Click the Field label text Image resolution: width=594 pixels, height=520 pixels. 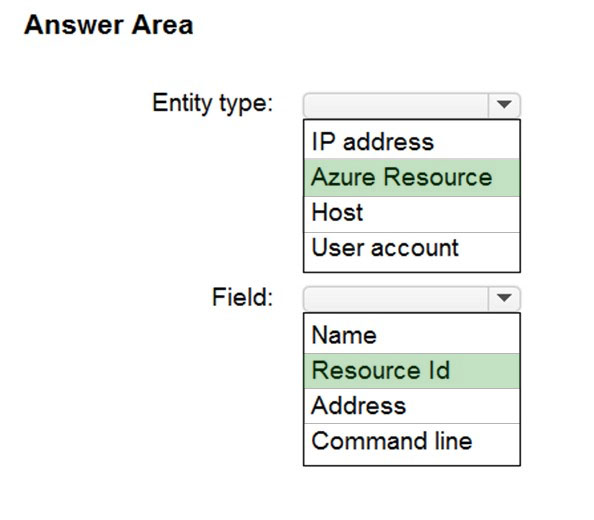coord(242,297)
